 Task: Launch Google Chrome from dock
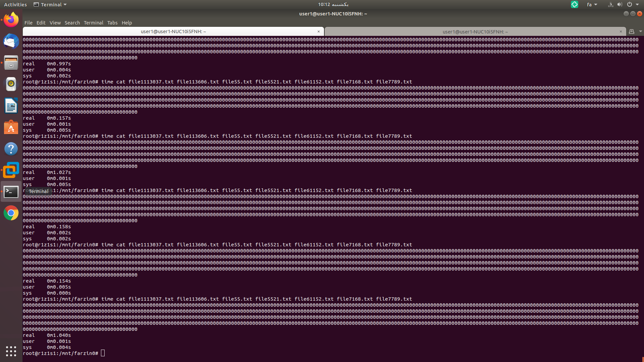[x=11, y=213]
